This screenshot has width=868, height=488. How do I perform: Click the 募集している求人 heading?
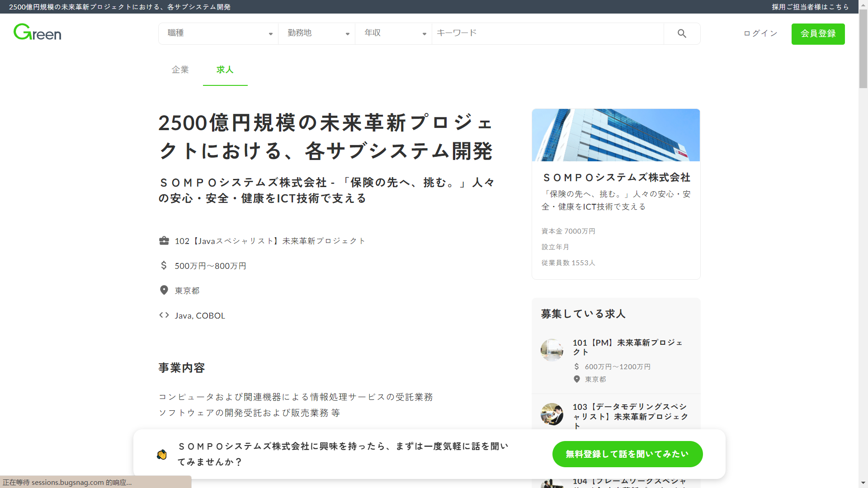[x=583, y=314]
